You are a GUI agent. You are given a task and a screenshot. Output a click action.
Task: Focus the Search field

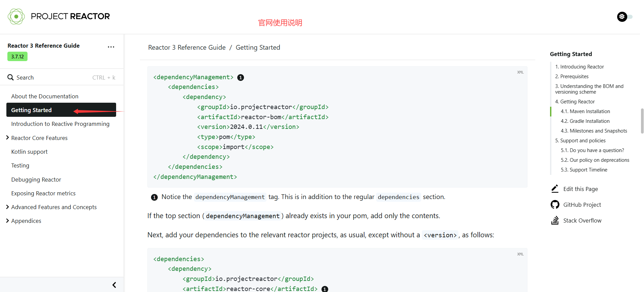coord(62,78)
